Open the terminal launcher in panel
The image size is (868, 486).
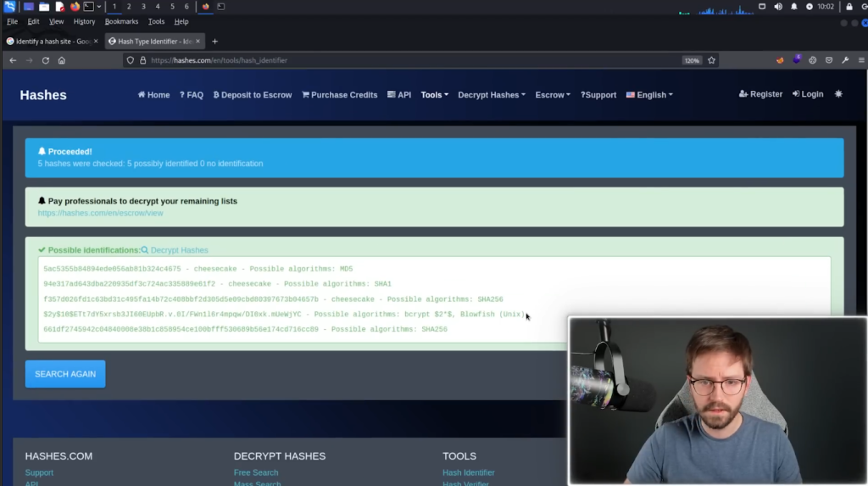point(88,7)
